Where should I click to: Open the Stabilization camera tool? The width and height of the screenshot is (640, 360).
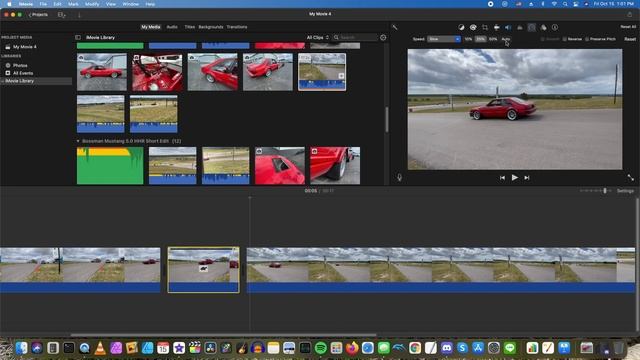pos(496,27)
